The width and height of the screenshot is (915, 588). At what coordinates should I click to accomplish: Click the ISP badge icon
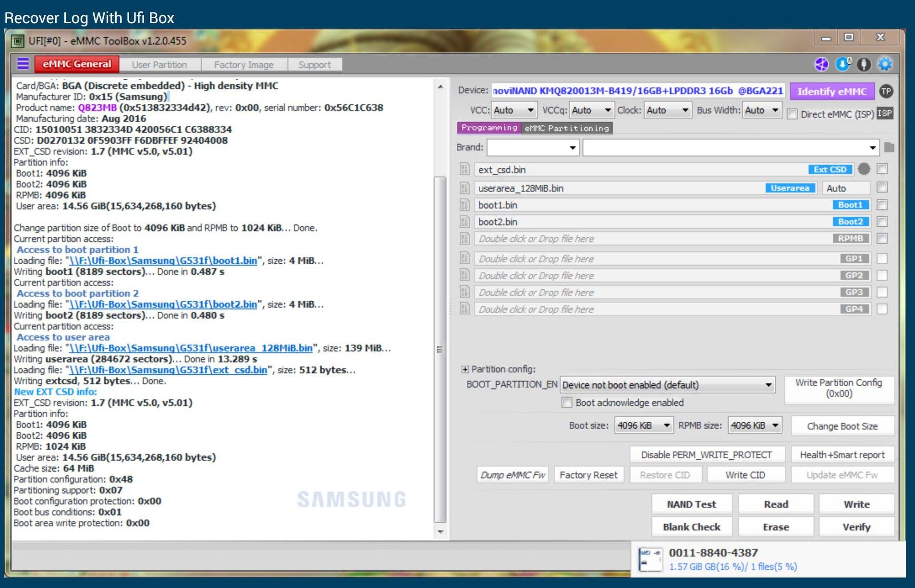[x=885, y=113]
